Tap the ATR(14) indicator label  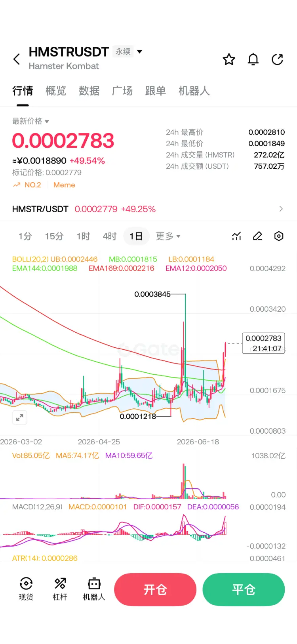45,558
